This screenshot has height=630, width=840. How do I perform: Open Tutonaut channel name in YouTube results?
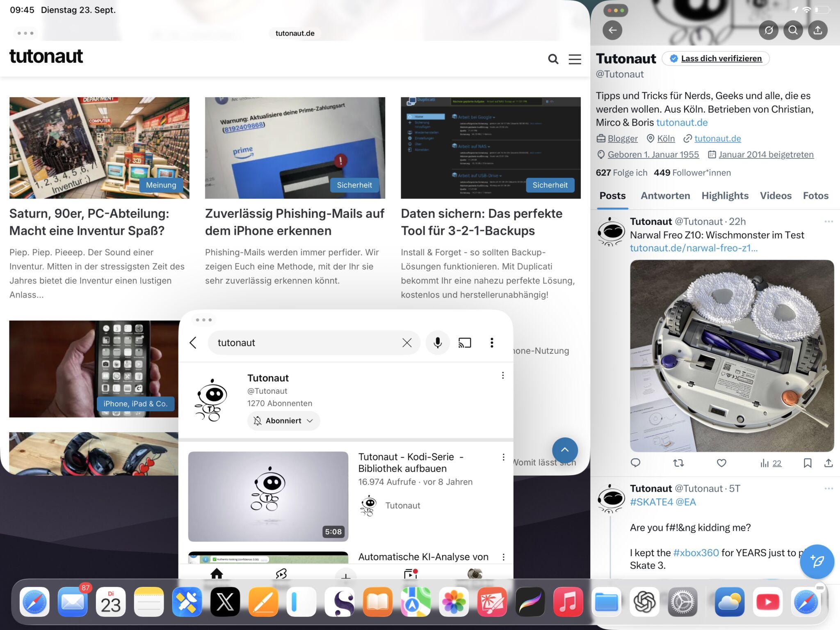click(x=268, y=378)
